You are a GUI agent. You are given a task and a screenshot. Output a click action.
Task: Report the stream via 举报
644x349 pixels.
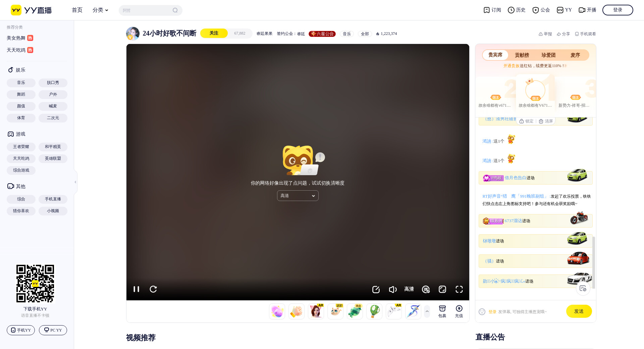click(545, 34)
